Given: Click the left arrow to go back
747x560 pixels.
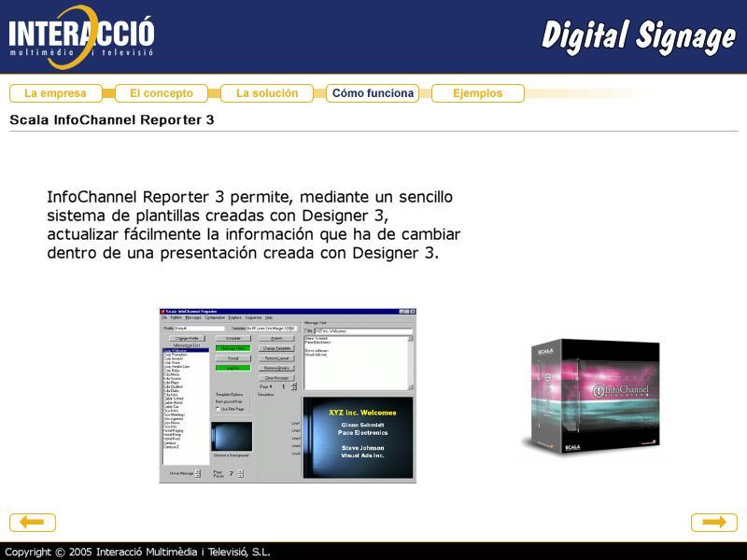Looking at the screenshot, I should 33,523.
